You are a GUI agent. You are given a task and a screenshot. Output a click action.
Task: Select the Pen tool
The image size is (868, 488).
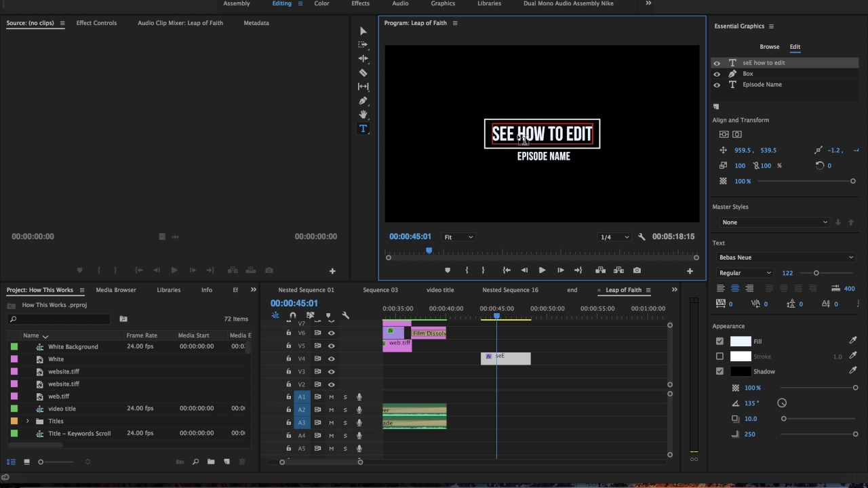363,101
